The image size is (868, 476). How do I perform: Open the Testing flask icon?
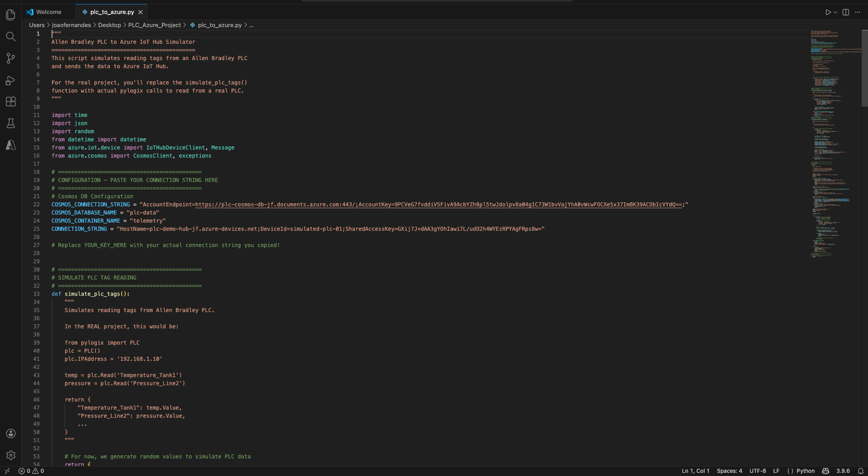point(11,123)
